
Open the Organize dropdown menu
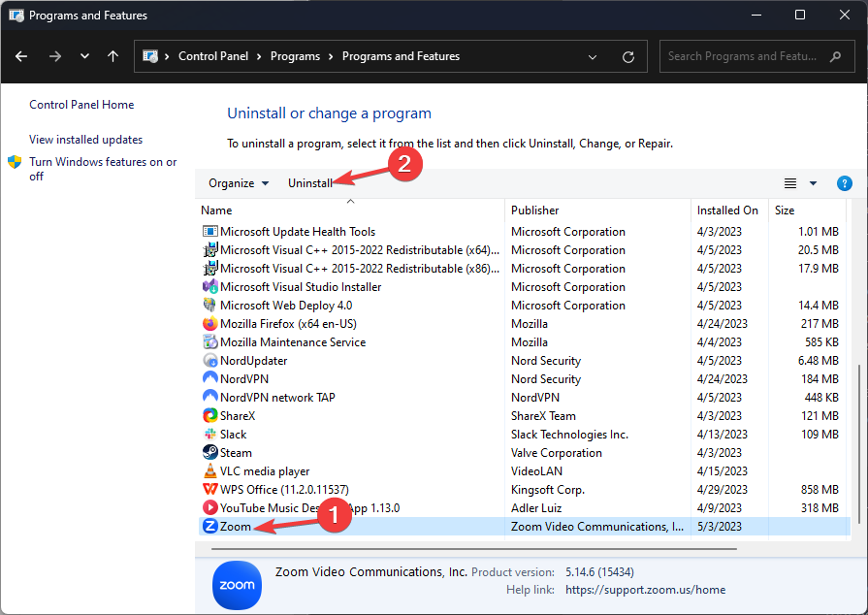click(238, 183)
